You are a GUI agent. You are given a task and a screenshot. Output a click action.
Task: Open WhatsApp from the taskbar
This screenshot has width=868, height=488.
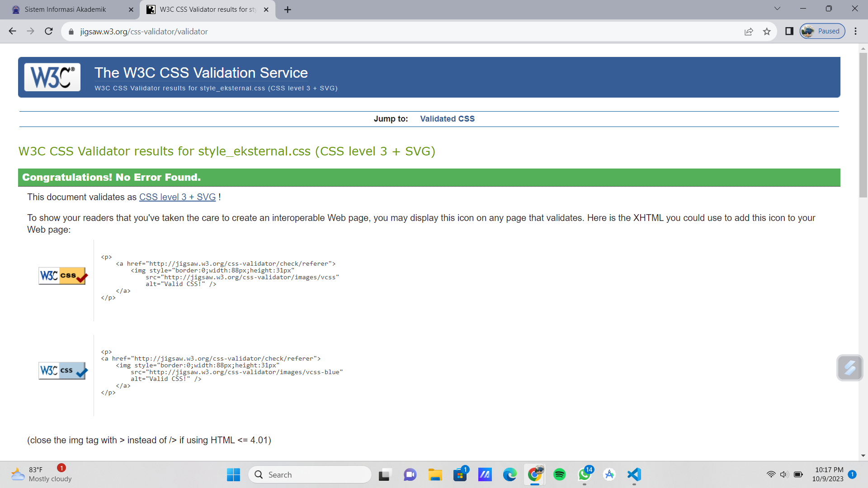point(584,474)
